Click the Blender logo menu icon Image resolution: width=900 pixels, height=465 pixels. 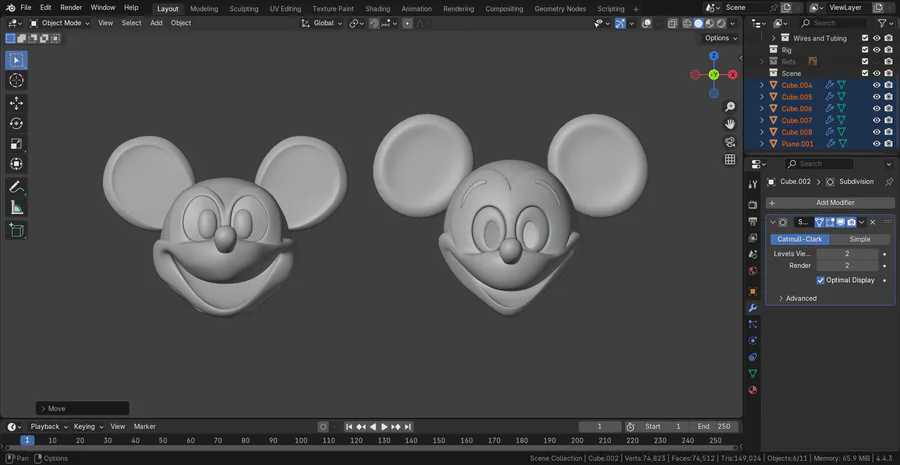click(x=10, y=7)
